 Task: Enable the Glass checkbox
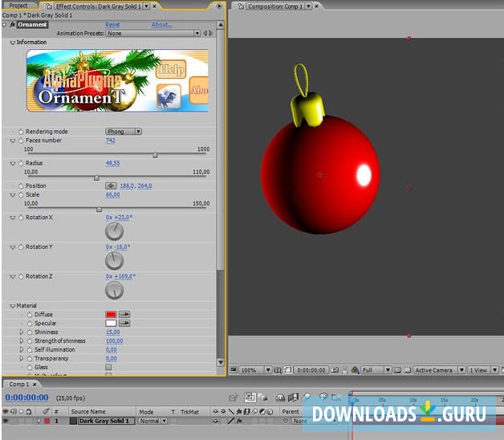109,367
